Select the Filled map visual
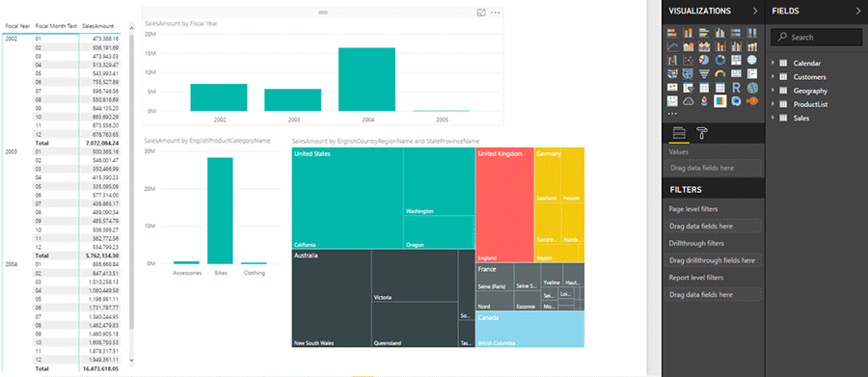This screenshot has height=377, width=868. [672, 73]
